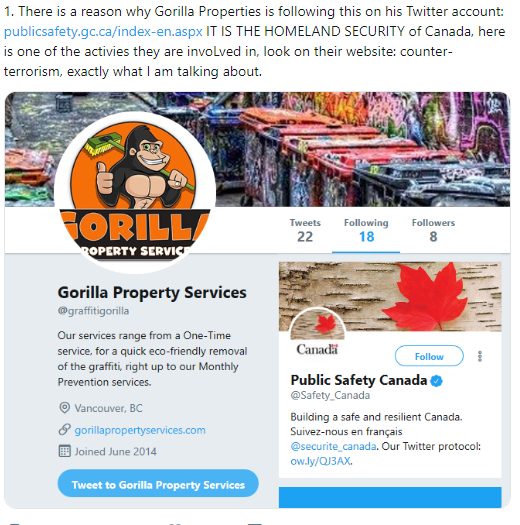Click Tweet to Gorilla Property Services button
This screenshot has height=525, width=520.
158,483
